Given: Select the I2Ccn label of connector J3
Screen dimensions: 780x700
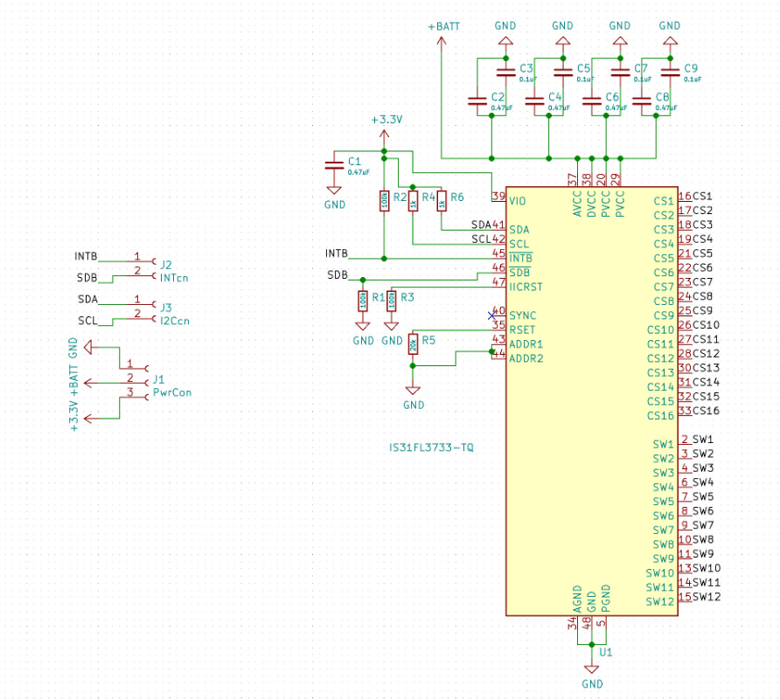Looking at the screenshot, I should pos(175,321).
